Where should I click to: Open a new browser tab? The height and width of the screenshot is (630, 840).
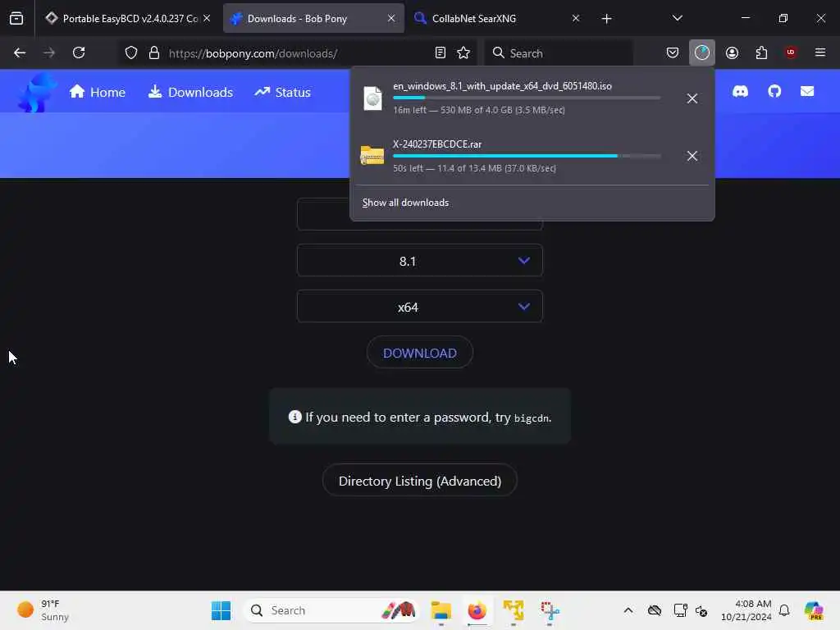(x=606, y=19)
